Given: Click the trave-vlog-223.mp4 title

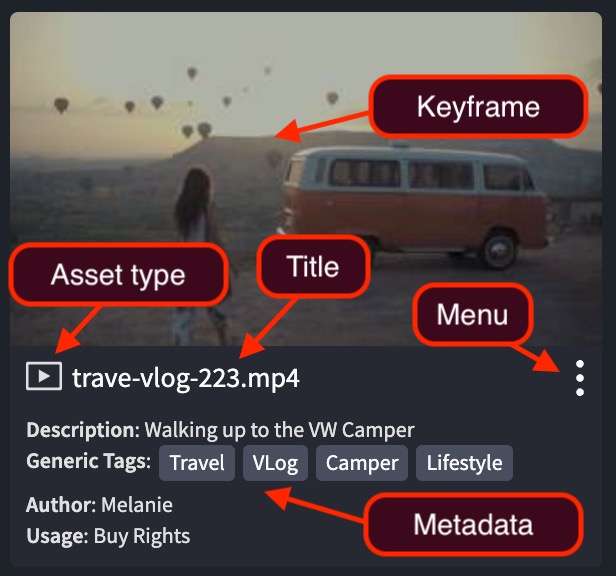Looking at the screenshot, I should [x=186, y=378].
